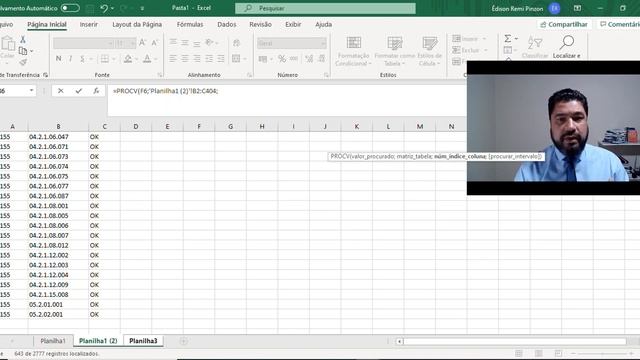Image resolution: width=640 pixels, height=360 pixels.
Task: Open the Fórmulas ribbon tab
Action: pos(190,24)
